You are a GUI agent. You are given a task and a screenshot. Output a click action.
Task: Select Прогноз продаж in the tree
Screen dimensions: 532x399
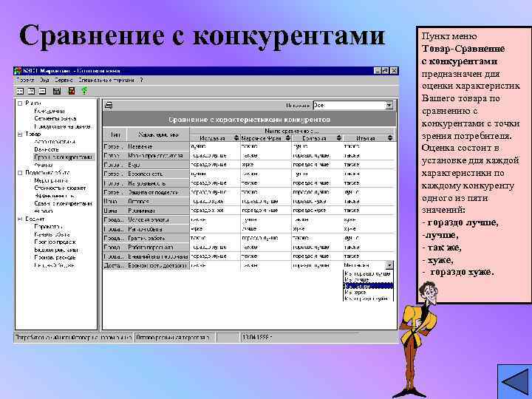pos(55,242)
